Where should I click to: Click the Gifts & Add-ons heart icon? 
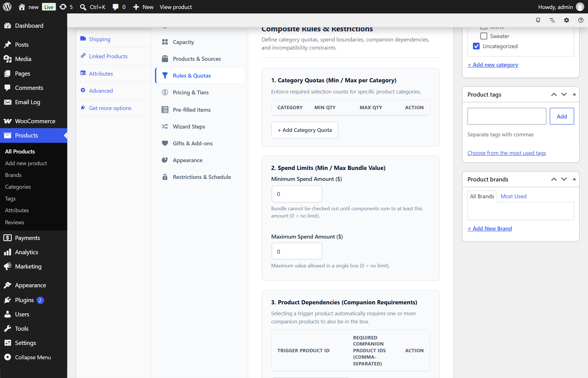(165, 143)
